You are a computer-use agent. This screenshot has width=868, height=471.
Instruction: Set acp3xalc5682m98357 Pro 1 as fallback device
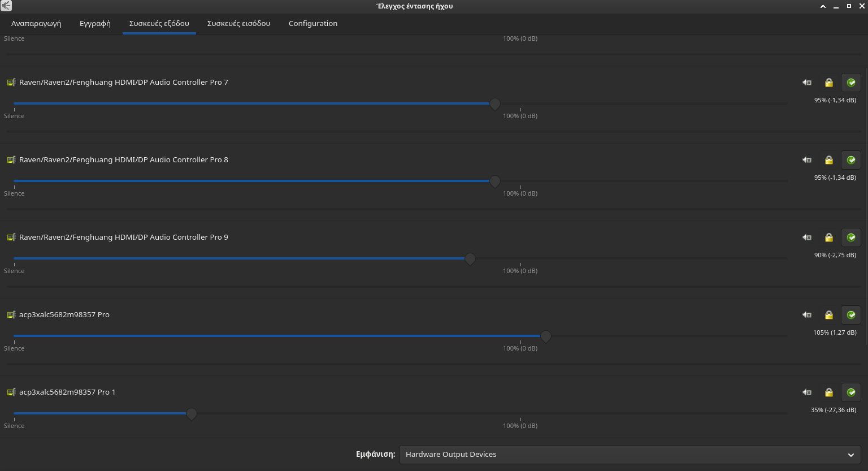[851, 392]
